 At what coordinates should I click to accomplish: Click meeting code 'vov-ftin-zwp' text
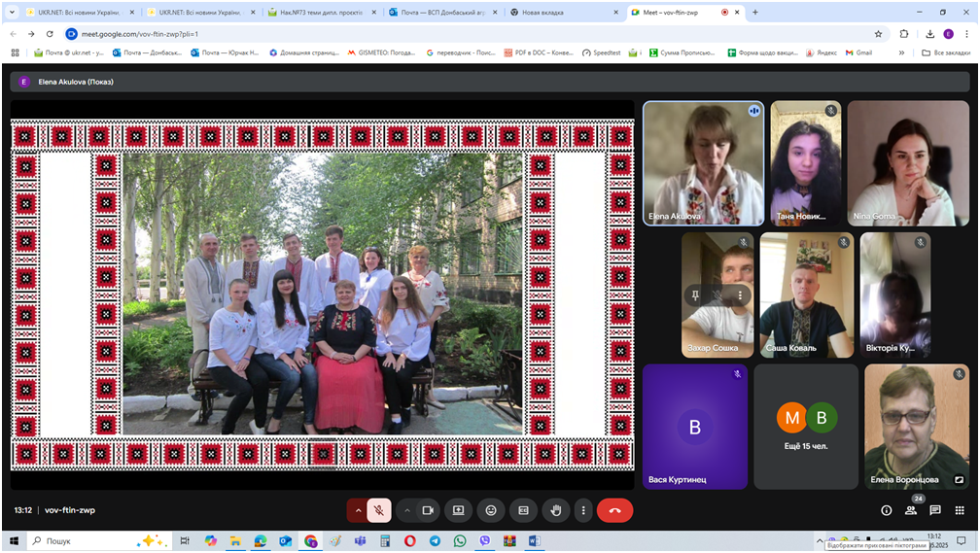[x=70, y=510]
